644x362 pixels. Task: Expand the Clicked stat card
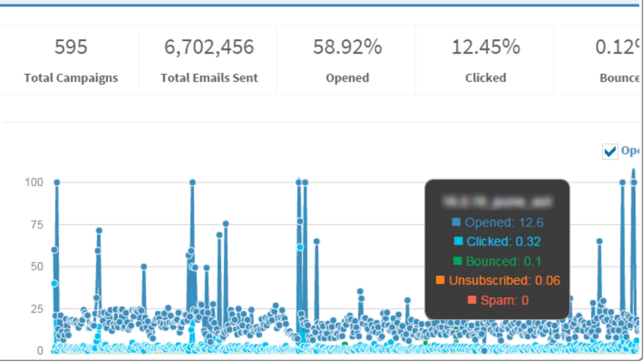point(485,59)
